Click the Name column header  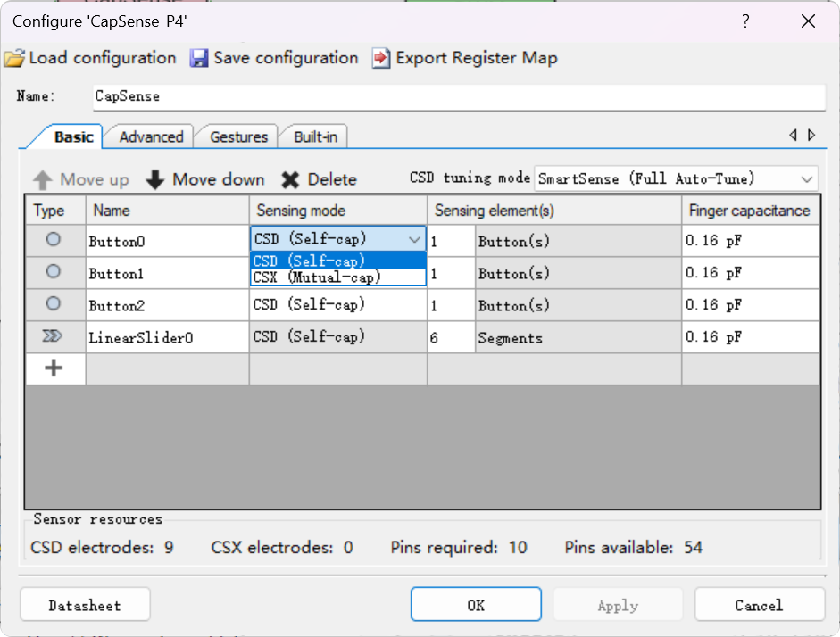click(167, 211)
